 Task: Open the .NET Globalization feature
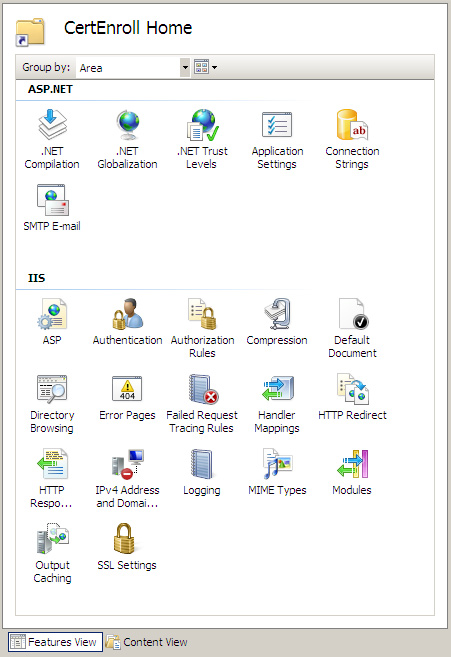click(x=127, y=139)
